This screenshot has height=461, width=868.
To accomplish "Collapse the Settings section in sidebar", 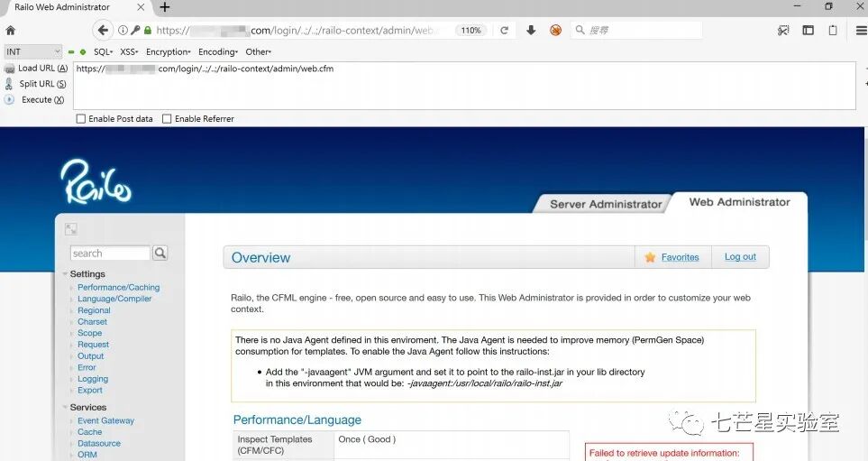I will (65, 273).
